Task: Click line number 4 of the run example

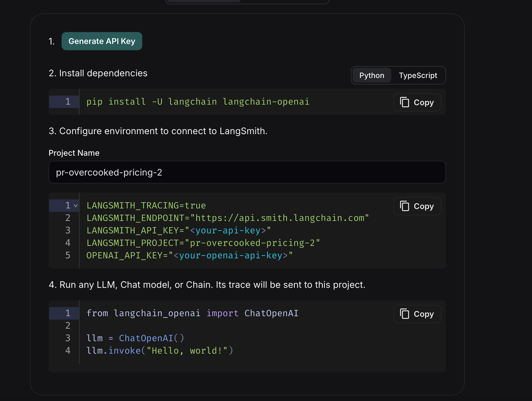Action: 67,350
